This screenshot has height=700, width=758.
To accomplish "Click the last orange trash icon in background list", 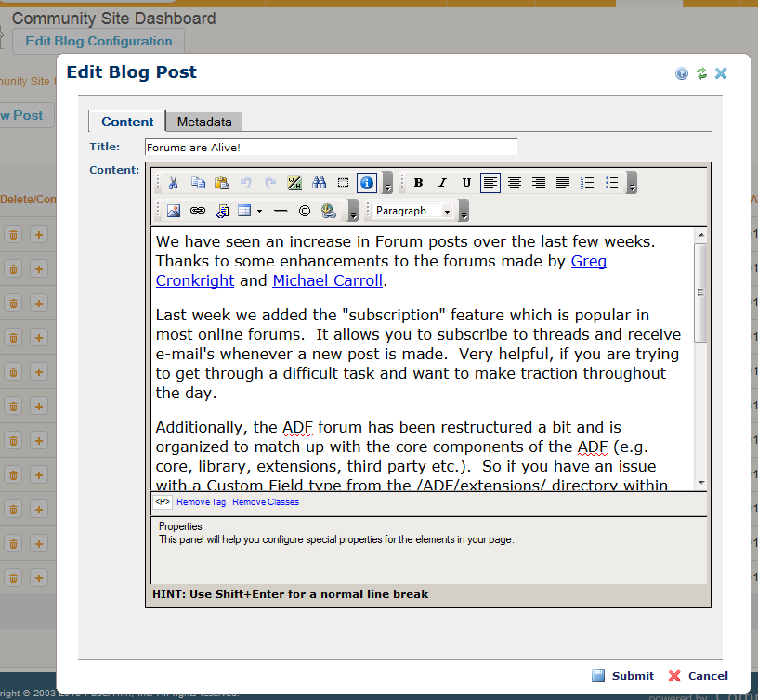I will point(14,578).
